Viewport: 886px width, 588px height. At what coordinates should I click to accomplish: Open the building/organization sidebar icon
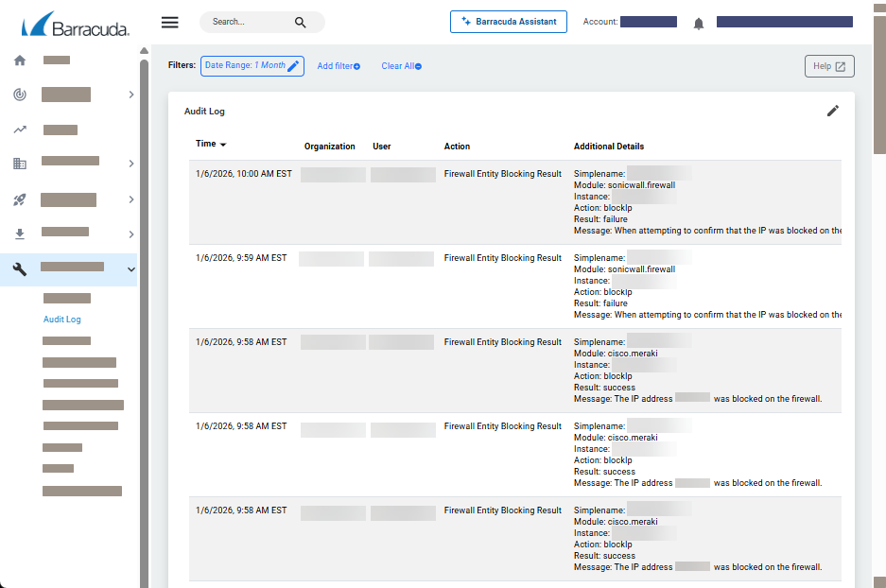(x=19, y=163)
